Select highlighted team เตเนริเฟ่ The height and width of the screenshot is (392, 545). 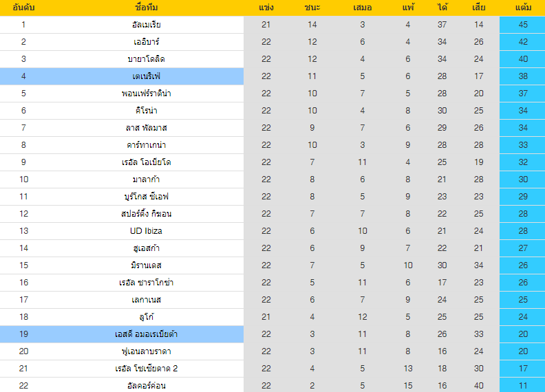pyautogui.click(x=147, y=76)
